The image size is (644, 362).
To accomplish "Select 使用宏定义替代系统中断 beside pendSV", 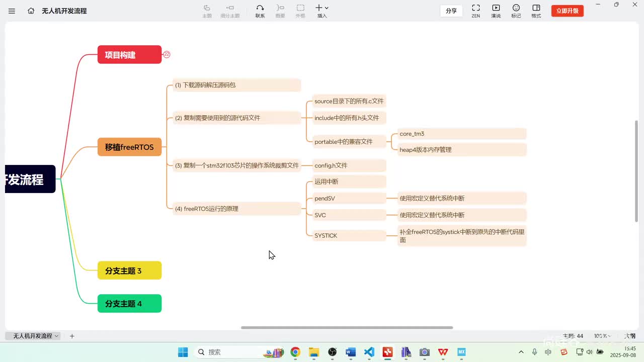I will [x=462, y=198].
